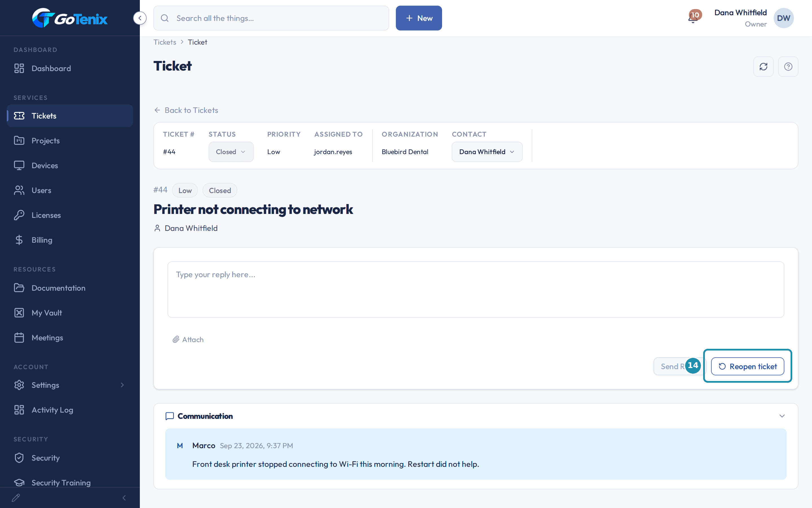The image size is (812, 508).
Task: Open Licenses in the sidebar
Action: pos(70,215)
